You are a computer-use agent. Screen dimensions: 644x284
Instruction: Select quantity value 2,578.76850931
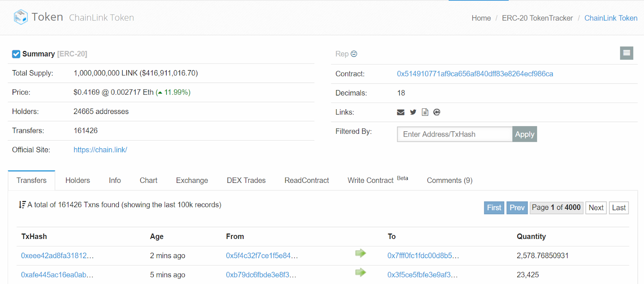click(543, 256)
